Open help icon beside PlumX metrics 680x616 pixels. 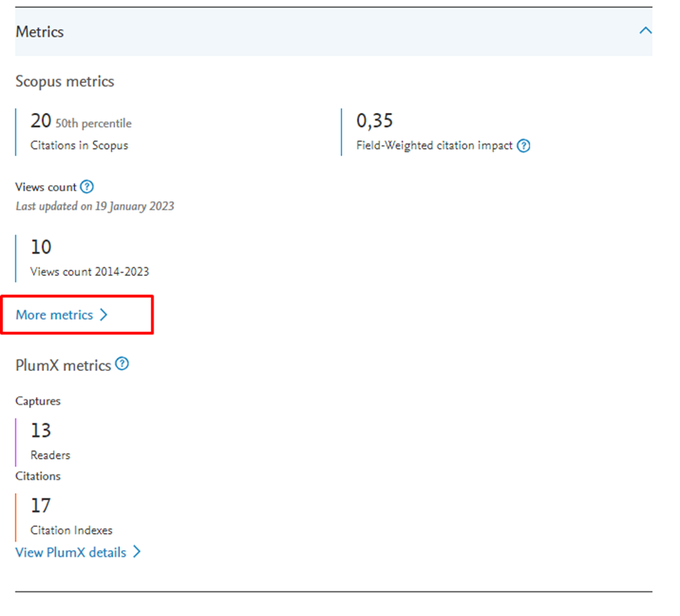pyautogui.click(x=122, y=364)
